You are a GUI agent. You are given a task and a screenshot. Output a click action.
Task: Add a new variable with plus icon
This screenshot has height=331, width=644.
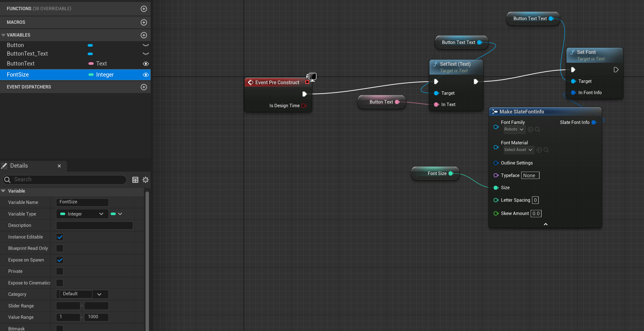click(x=144, y=35)
